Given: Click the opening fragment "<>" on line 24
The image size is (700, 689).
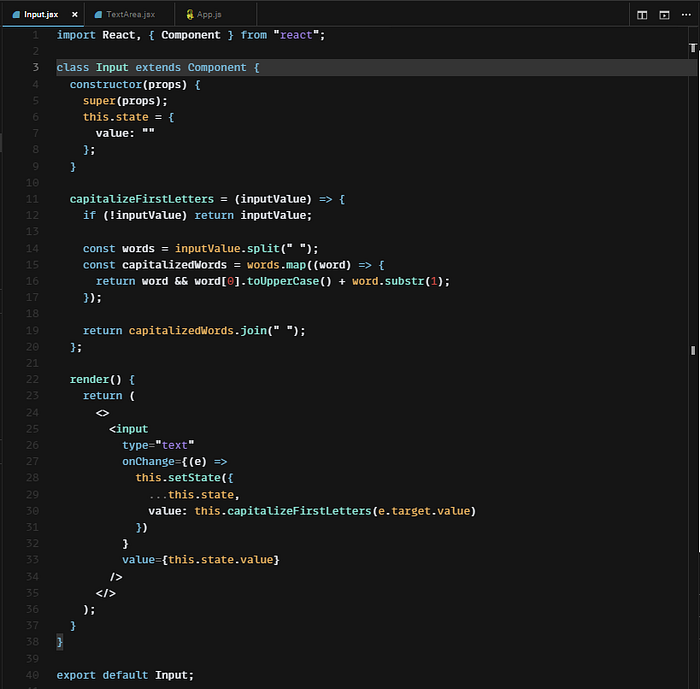Looking at the screenshot, I should pyautogui.click(x=102, y=413).
